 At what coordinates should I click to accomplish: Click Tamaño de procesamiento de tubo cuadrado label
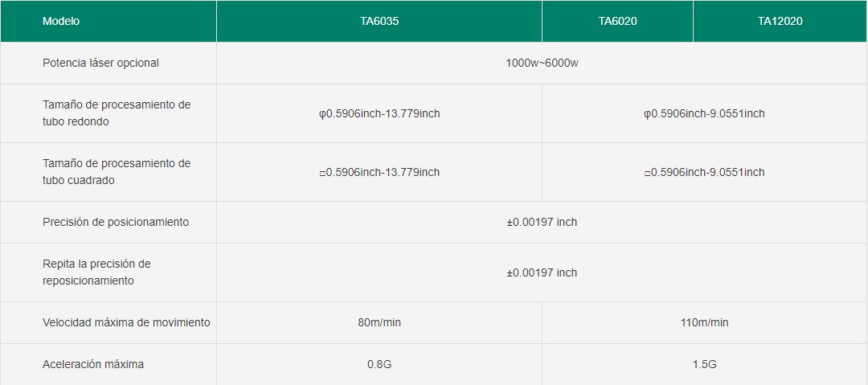(117, 172)
